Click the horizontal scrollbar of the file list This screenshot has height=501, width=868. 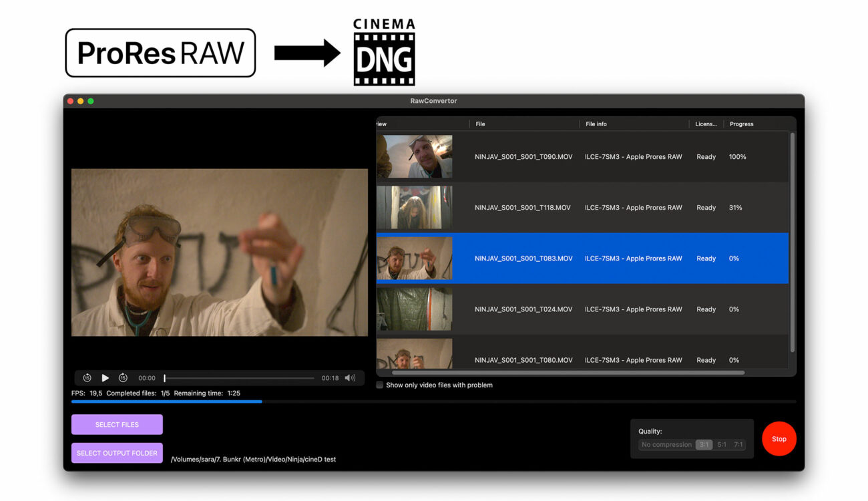pos(568,372)
